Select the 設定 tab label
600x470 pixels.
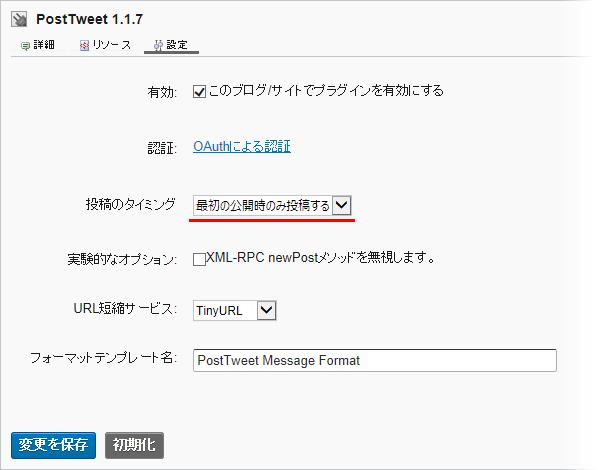(x=176, y=46)
